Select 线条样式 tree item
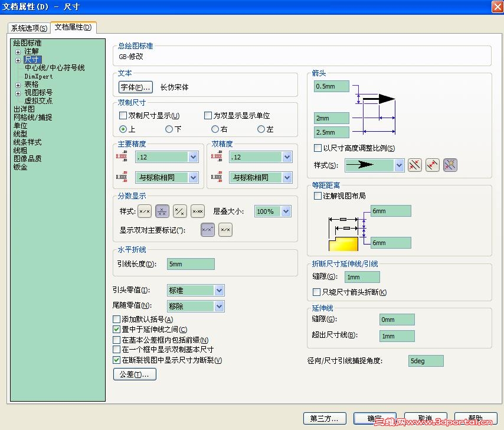The image size is (504, 430). coord(27,142)
